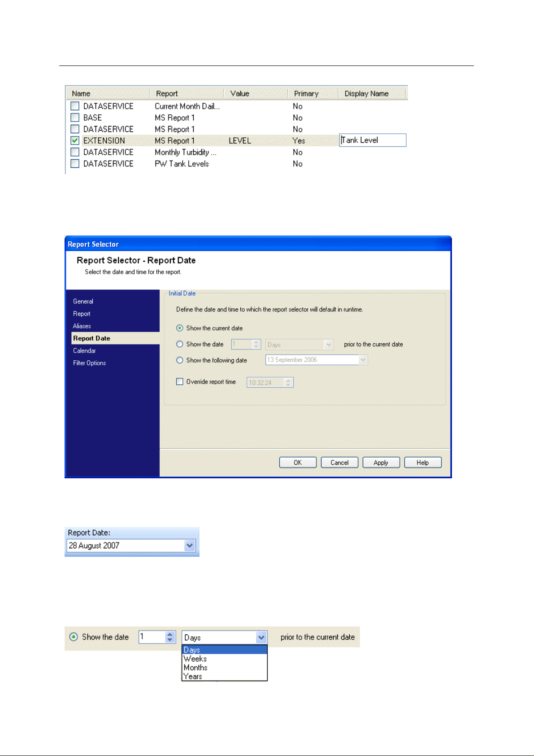Click the Help button
Image resolution: width=534 pixels, height=756 pixels.
click(x=423, y=463)
